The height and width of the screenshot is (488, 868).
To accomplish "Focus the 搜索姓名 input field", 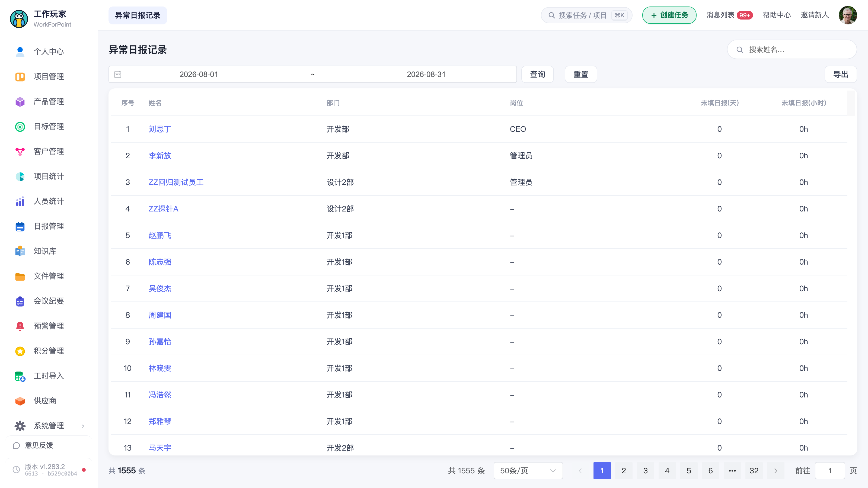I will (x=792, y=50).
